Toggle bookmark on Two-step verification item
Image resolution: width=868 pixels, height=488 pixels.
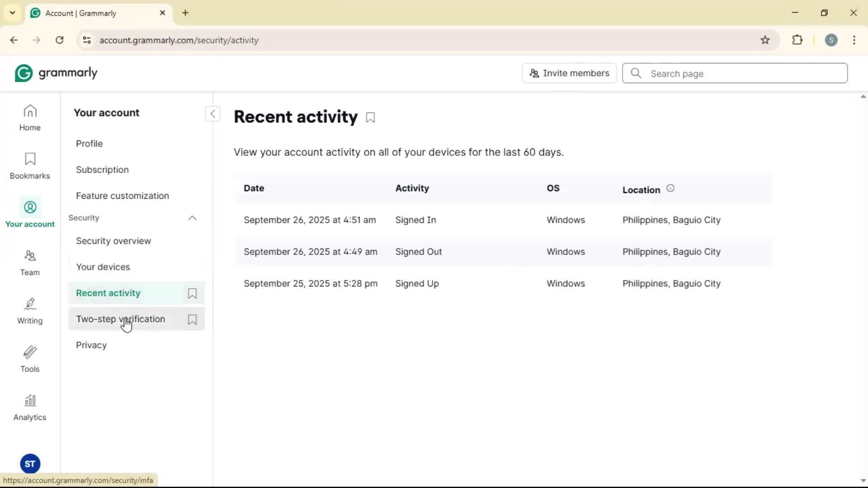192,319
